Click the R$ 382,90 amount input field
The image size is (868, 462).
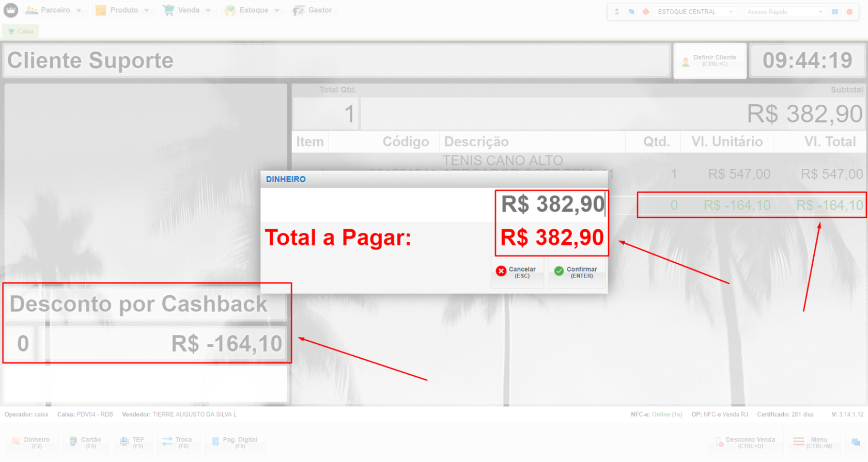(x=552, y=204)
